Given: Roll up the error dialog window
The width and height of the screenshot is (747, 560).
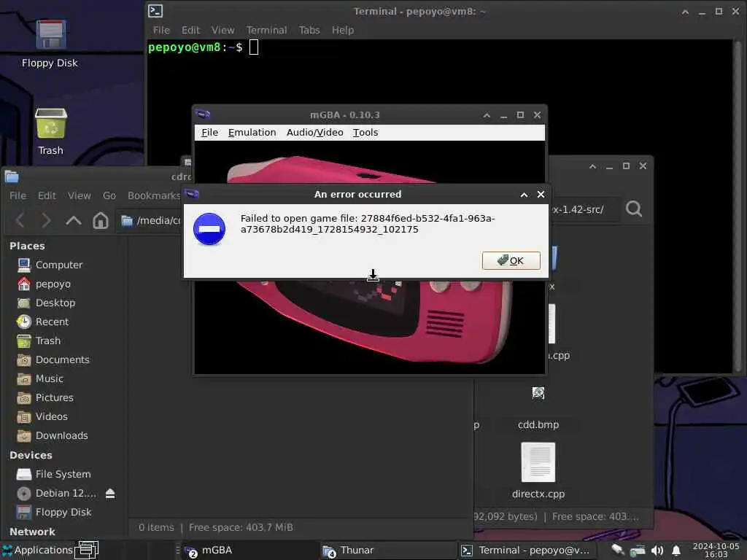Looking at the screenshot, I should 524,195.
